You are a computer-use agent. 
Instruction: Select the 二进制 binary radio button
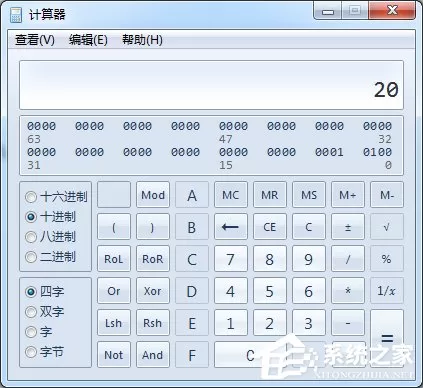(x=31, y=257)
